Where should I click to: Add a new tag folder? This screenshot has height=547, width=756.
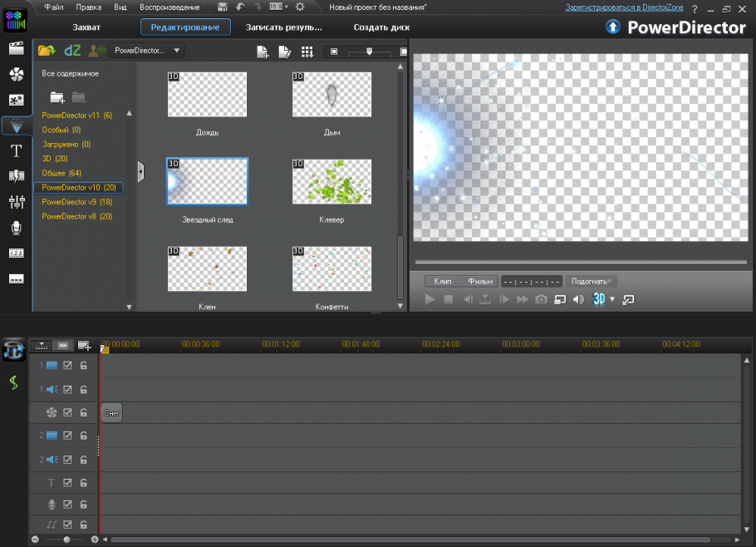point(56,97)
